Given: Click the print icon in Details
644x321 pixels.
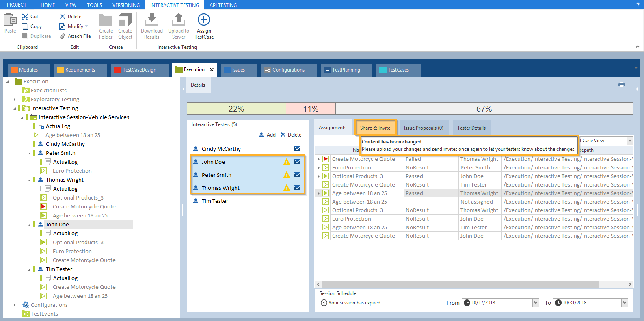Looking at the screenshot, I should click(621, 85).
